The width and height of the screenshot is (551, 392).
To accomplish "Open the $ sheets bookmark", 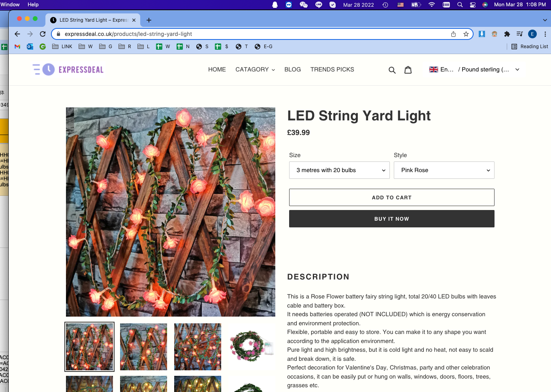I will 222,47.
